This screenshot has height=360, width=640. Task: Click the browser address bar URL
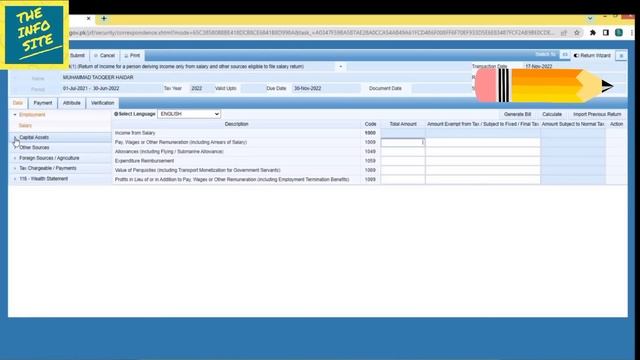click(312, 33)
